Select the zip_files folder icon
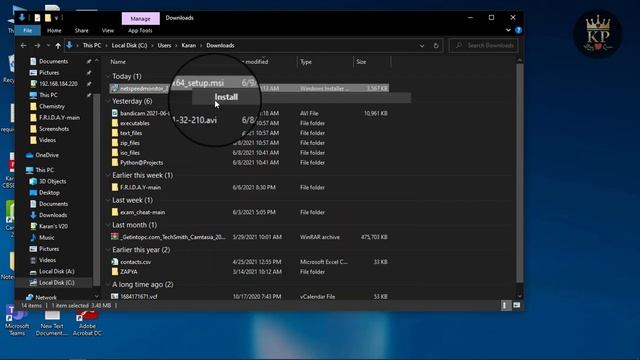The image size is (640, 360). tap(115, 143)
